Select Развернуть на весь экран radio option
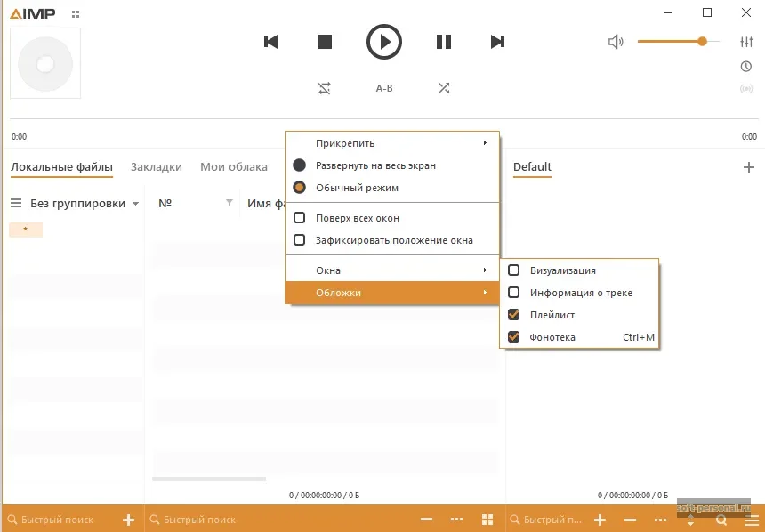The height and width of the screenshot is (532, 765). tap(300, 165)
